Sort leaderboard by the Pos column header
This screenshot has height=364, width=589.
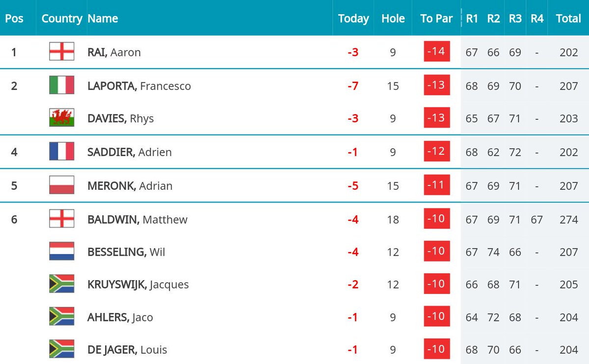pyautogui.click(x=14, y=19)
